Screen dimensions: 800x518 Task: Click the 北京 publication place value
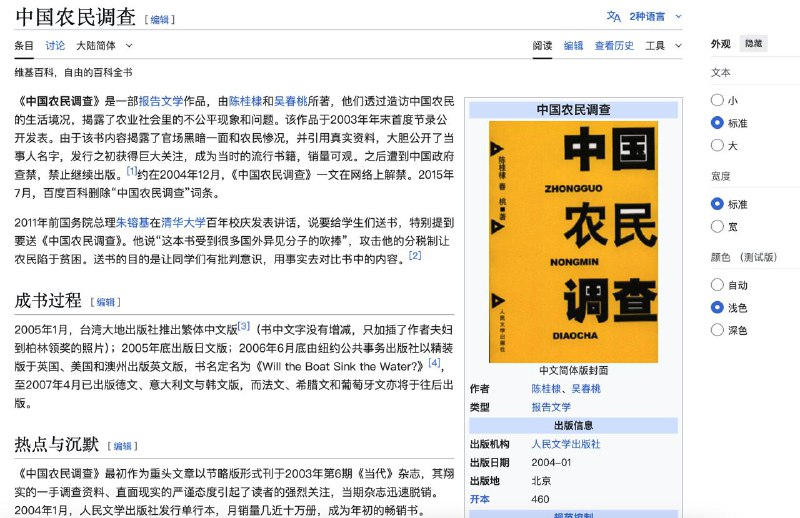[541, 481]
